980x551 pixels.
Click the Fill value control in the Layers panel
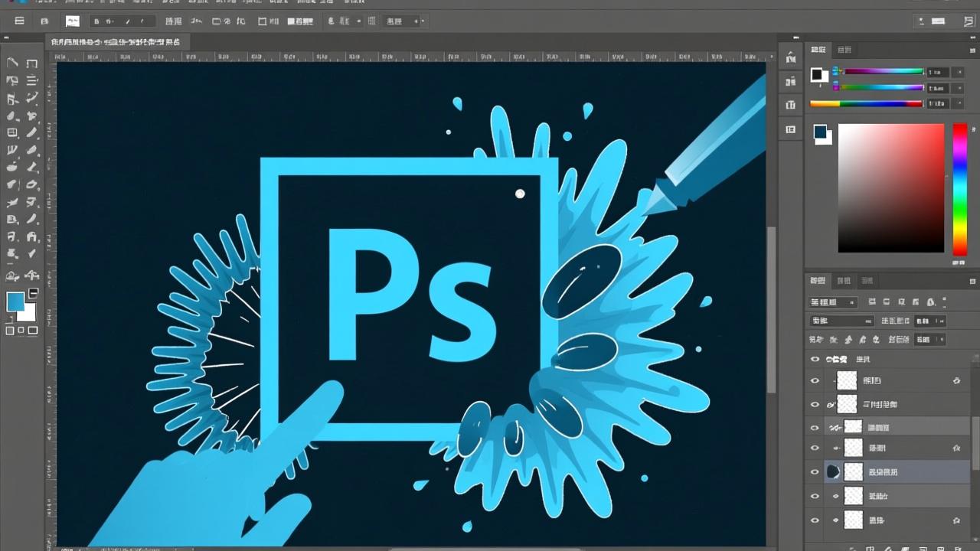pos(929,340)
